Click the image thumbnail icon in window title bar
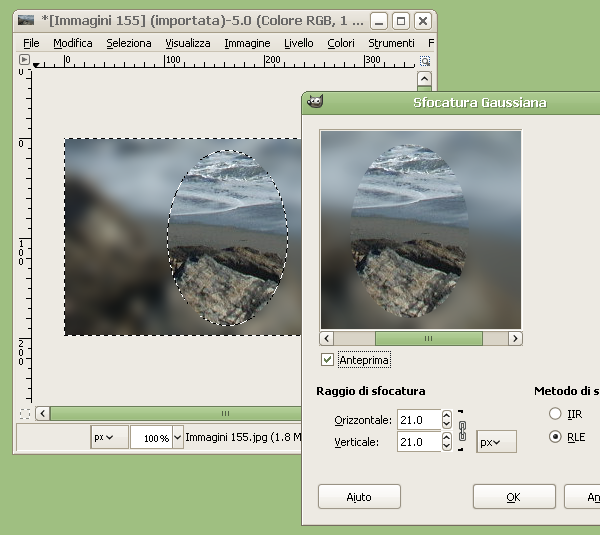The image size is (600, 535). [x=27, y=20]
